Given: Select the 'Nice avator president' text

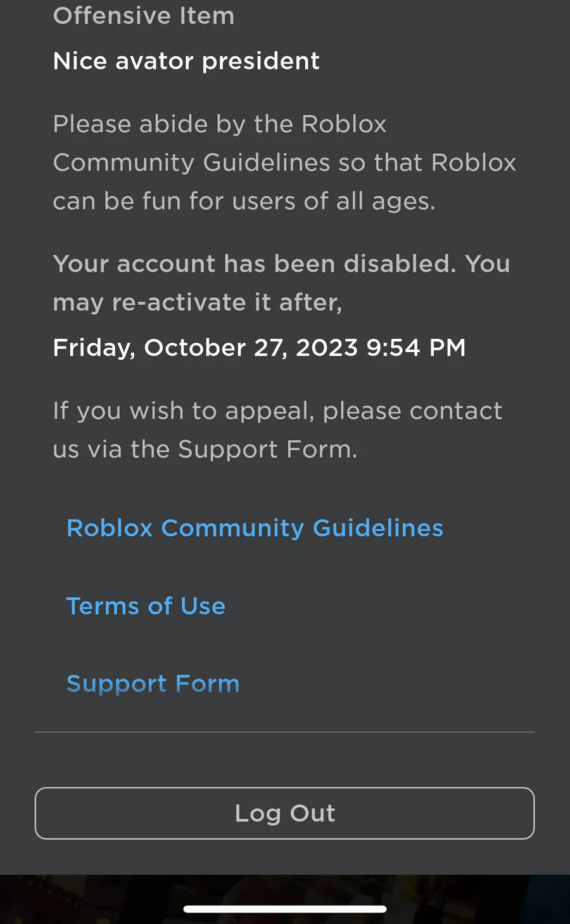Looking at the screenshot, I should tap(186, 61).
